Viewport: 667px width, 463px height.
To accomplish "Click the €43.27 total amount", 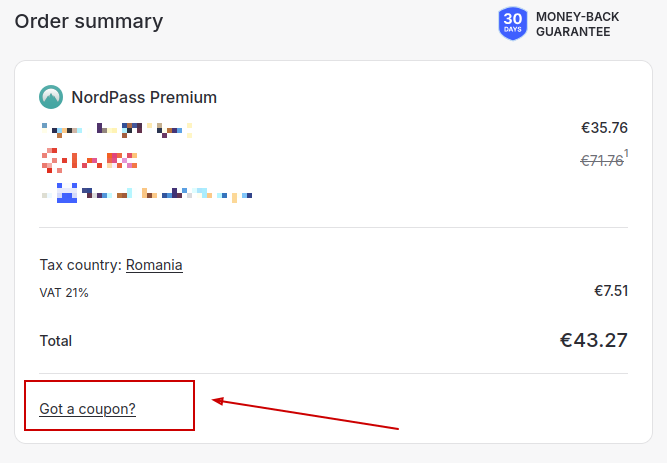I will (x=593, y=340).
